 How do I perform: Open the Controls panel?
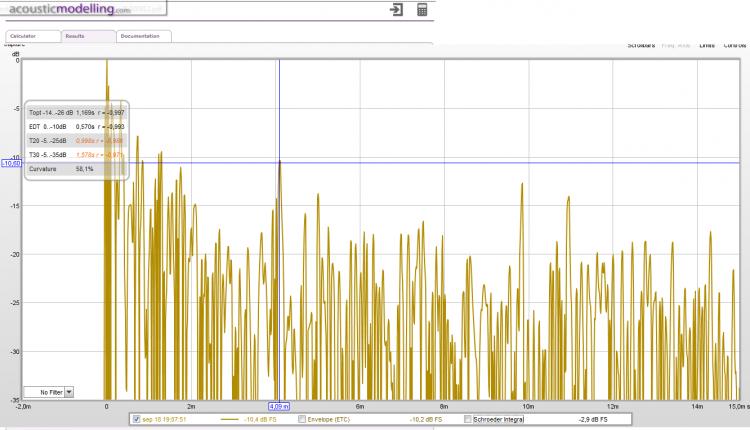(734, 46)
